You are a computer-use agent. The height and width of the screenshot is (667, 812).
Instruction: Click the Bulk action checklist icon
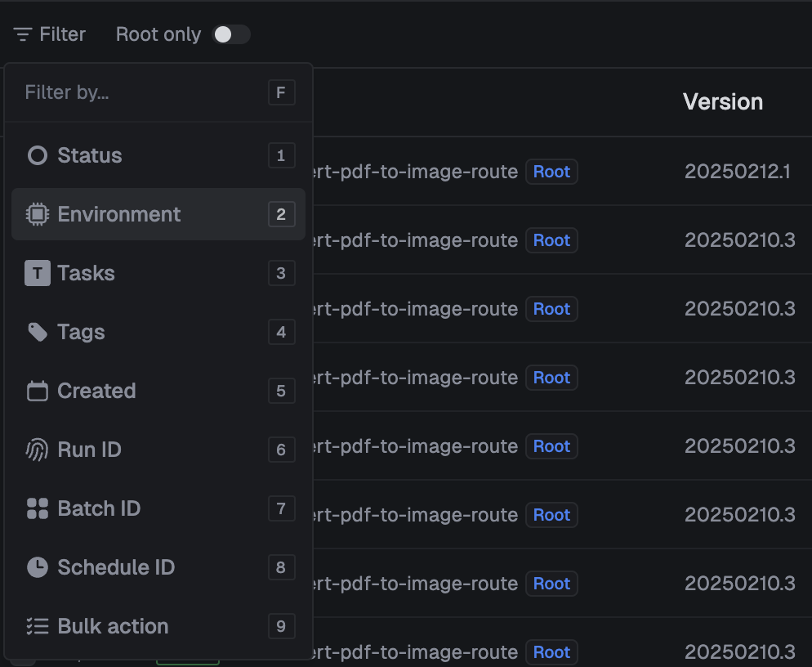coord(38,626)
